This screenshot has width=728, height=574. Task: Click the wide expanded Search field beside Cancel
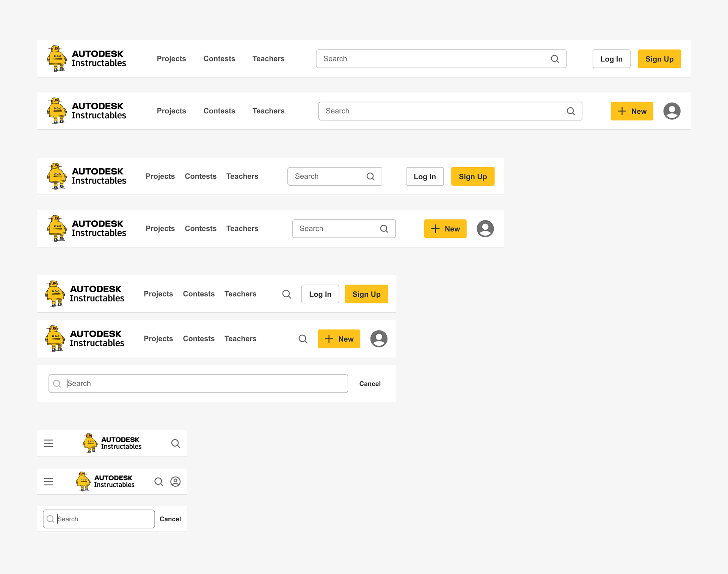pos(198,384)
